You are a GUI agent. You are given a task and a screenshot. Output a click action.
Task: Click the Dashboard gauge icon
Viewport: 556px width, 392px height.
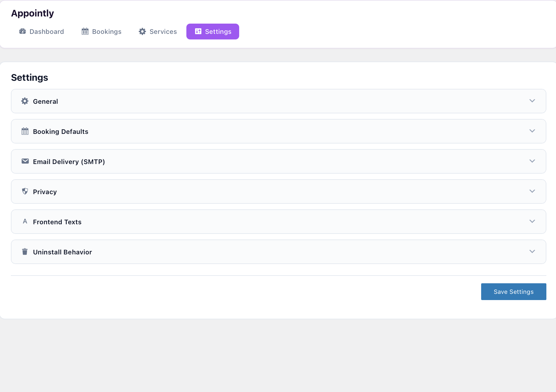pos(22,31)
